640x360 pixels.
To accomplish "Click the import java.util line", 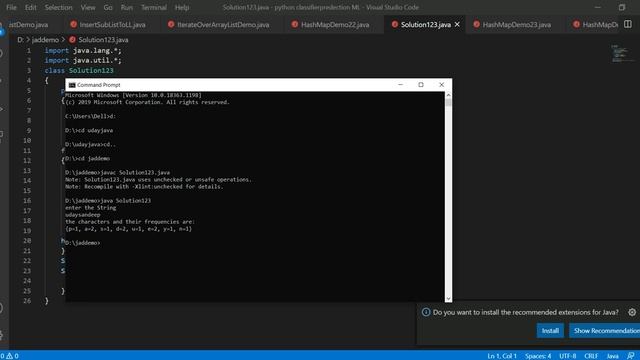I will (x=83, y=60).
